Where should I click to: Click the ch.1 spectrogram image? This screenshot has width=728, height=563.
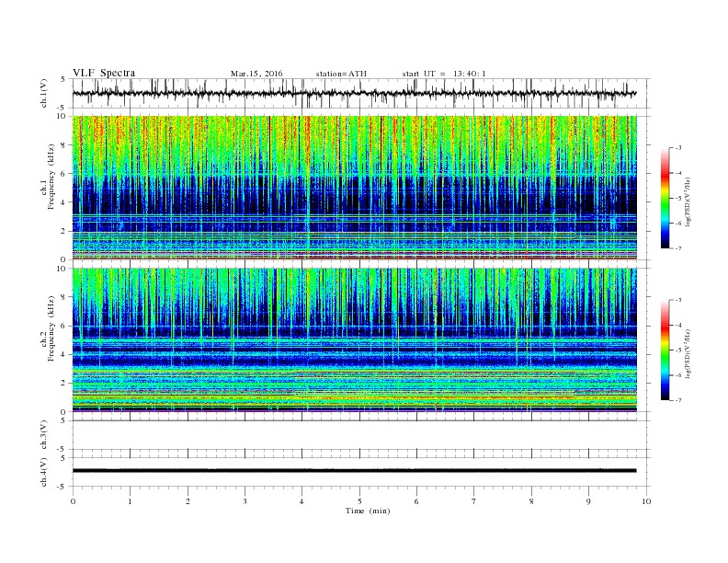354,188
